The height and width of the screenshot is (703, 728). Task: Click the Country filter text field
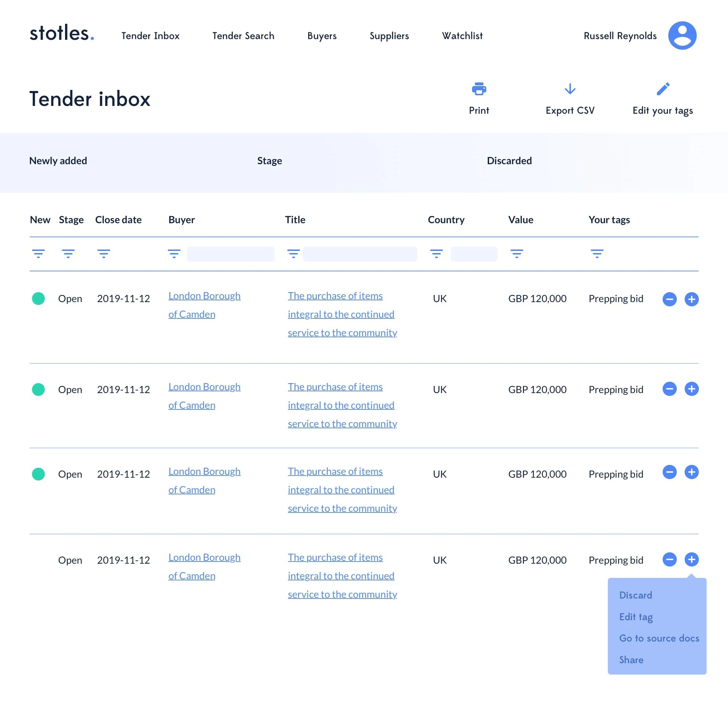click(x=473, y=254)
